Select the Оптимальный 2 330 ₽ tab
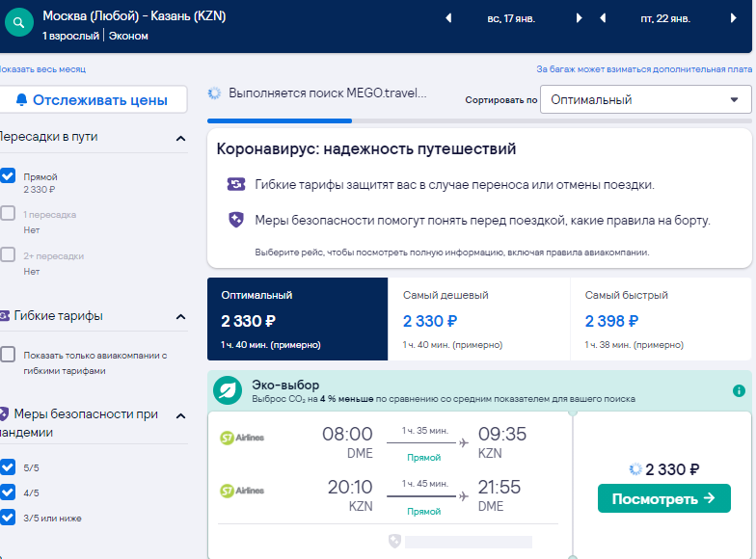Screen dimensions: 756x559 pyautogui.click(x=297, y=319)
